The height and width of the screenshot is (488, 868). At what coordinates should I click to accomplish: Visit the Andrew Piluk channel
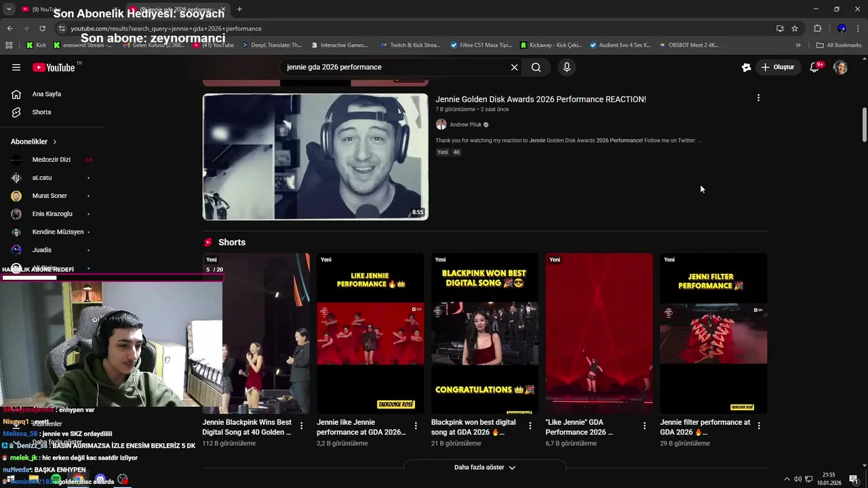(x=466, y=125)
